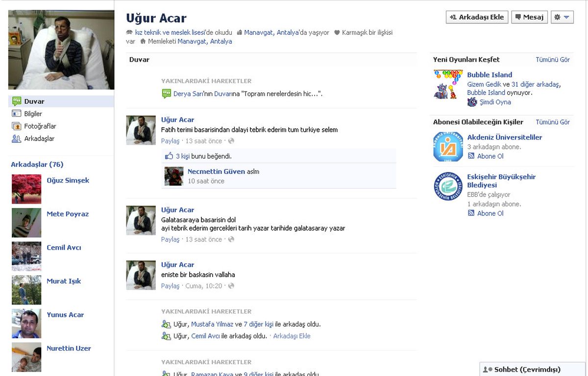
Task: Click Gizem Gedik's name link
Action: [484, 84]
